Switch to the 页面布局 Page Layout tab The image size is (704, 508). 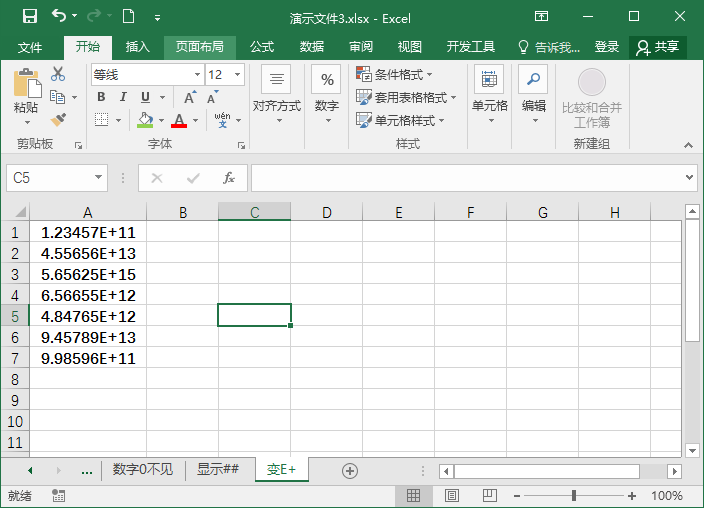[199, 47]
